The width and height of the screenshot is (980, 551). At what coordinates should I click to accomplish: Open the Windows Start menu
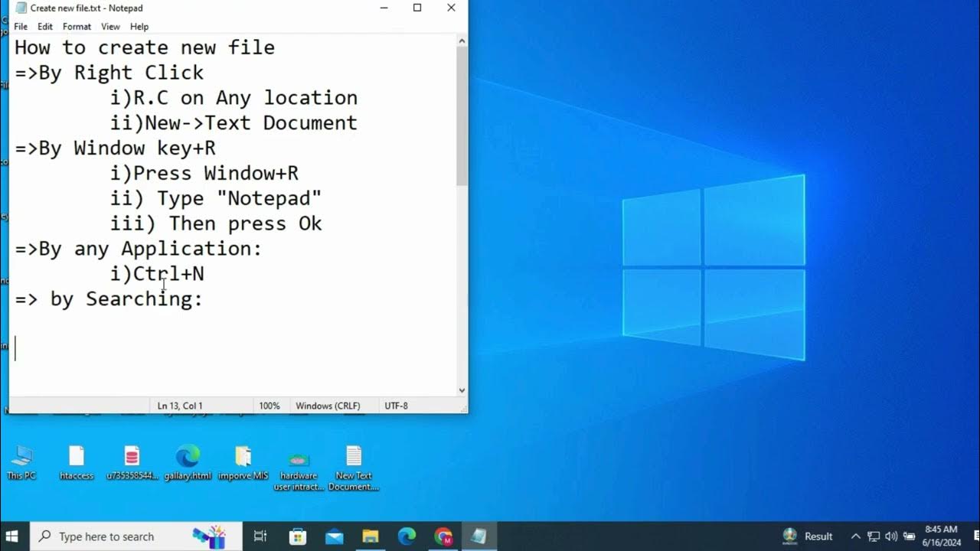click(x=12, y=536)
